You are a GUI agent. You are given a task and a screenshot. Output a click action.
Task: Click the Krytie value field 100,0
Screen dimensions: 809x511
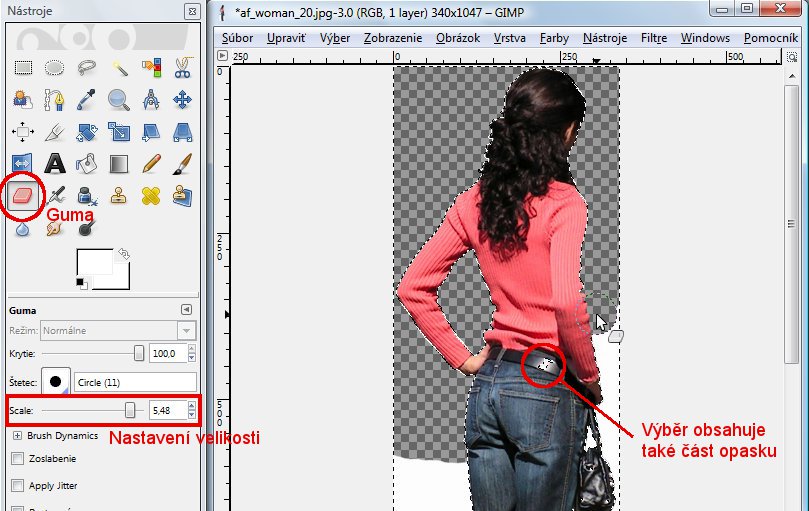click(168, 354)
